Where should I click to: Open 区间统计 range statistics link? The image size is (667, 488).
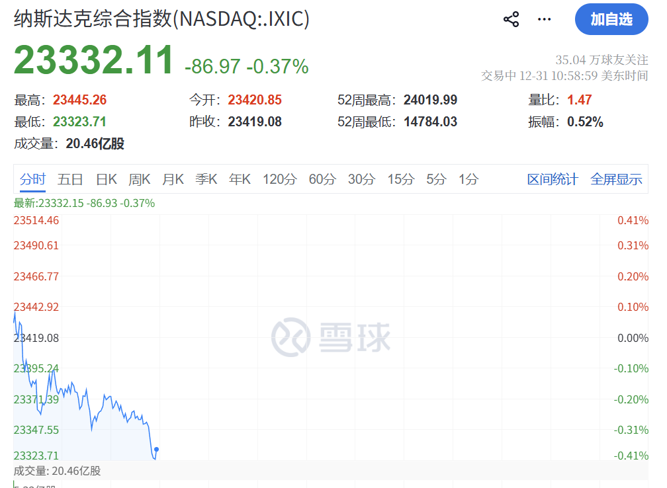553,179
